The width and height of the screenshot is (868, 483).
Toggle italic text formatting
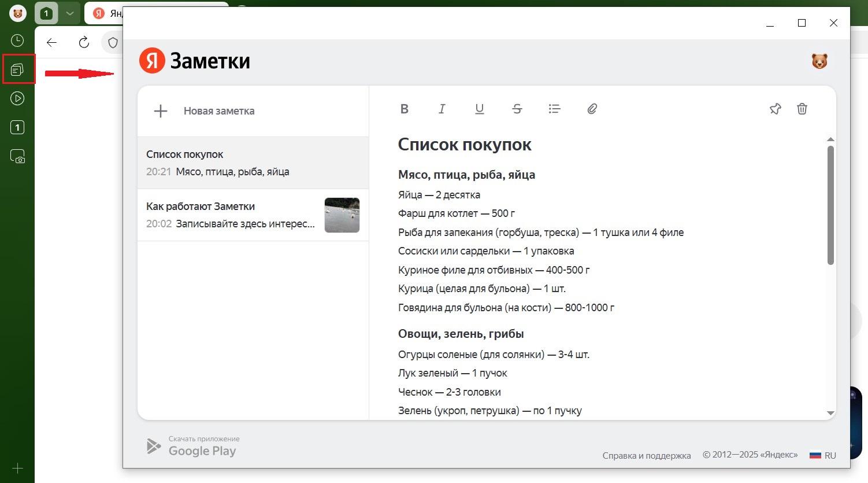[x=442, y=109]
